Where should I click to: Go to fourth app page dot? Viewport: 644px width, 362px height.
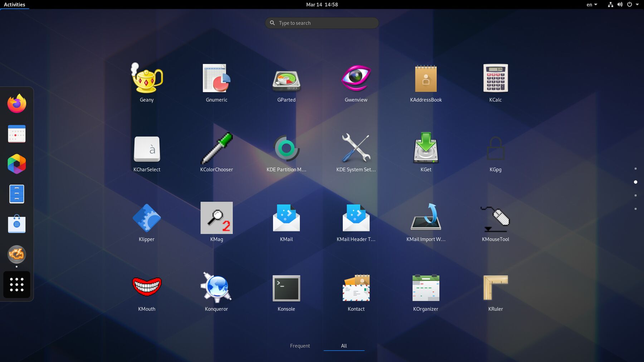pyautogui.click(x=635, y=209)
